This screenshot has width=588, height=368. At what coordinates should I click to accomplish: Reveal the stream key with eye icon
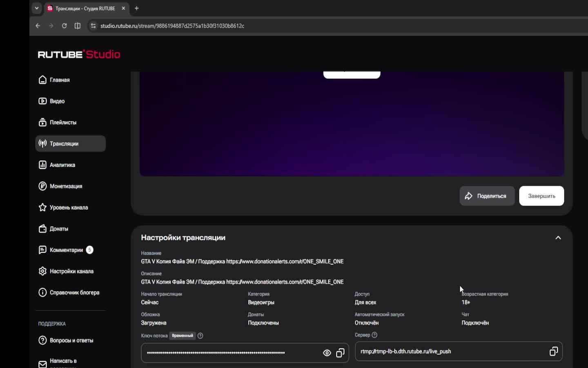tap(327, 353)
